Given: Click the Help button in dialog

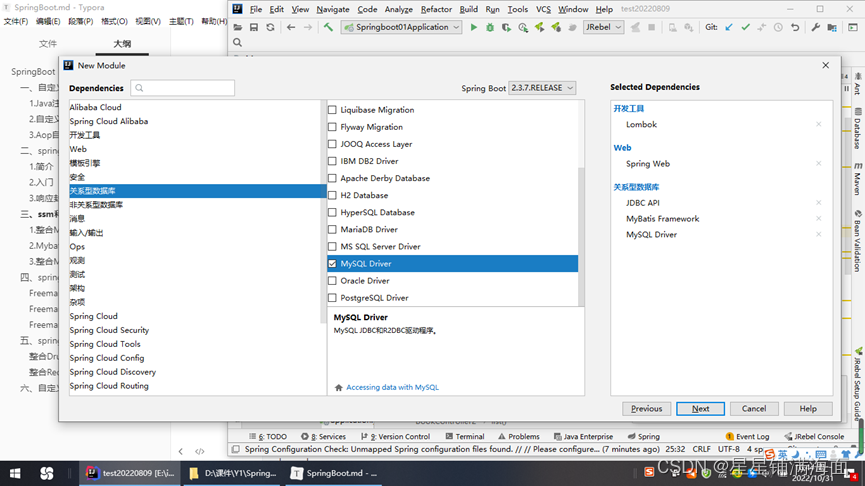Looking at the screenshot, I should click(808, 409).
